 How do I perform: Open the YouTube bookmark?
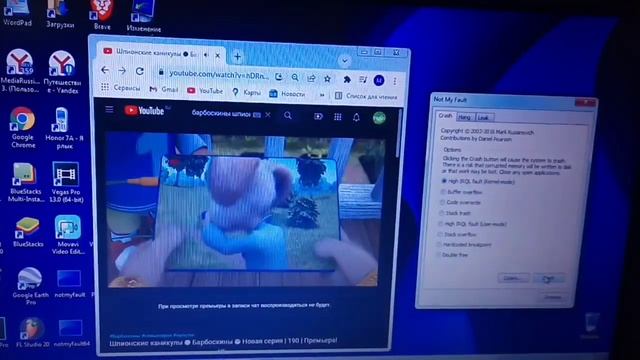(x=205, y=91)
